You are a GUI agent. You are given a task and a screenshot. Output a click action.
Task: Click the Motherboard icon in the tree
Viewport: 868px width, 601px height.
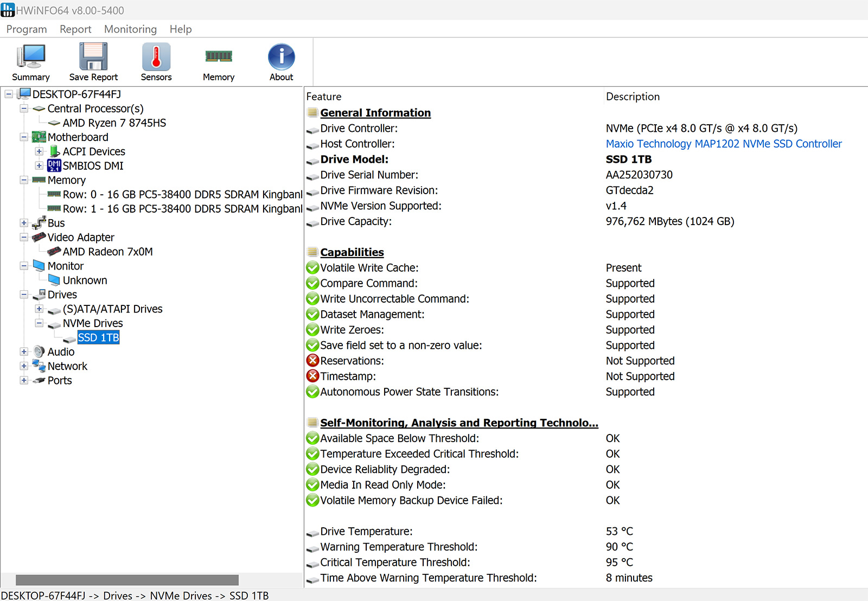pyautogui.click(x=39, y=137)
